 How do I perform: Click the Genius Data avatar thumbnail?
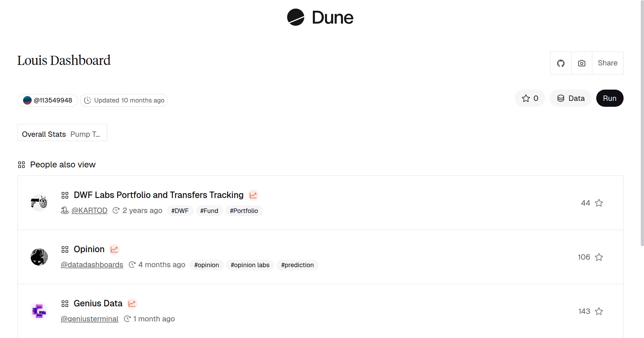[x=39, y=311]
